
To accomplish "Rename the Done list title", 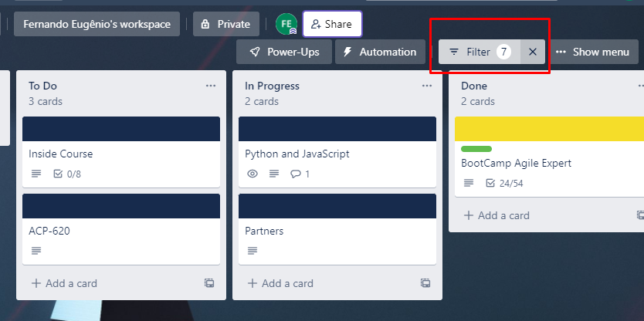I will coord(474,86).
